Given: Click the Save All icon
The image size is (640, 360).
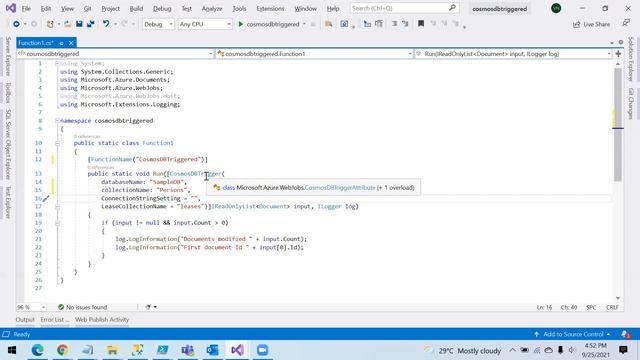Looking at the screenshot, I should pos(90,24).
